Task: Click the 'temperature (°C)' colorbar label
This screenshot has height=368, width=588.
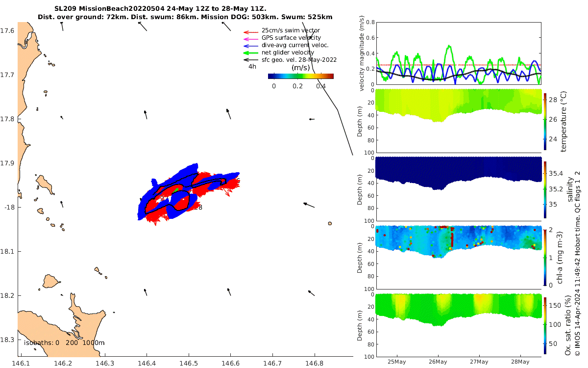Action: pyautogui.click(x=563, y=121)
